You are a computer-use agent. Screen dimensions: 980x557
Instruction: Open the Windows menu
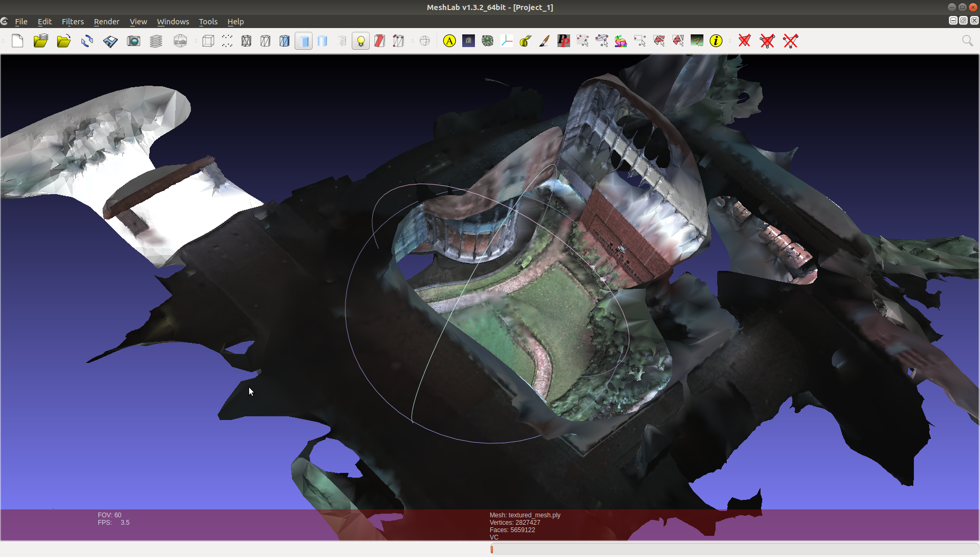pyautogui.click(x=173, y=22)
